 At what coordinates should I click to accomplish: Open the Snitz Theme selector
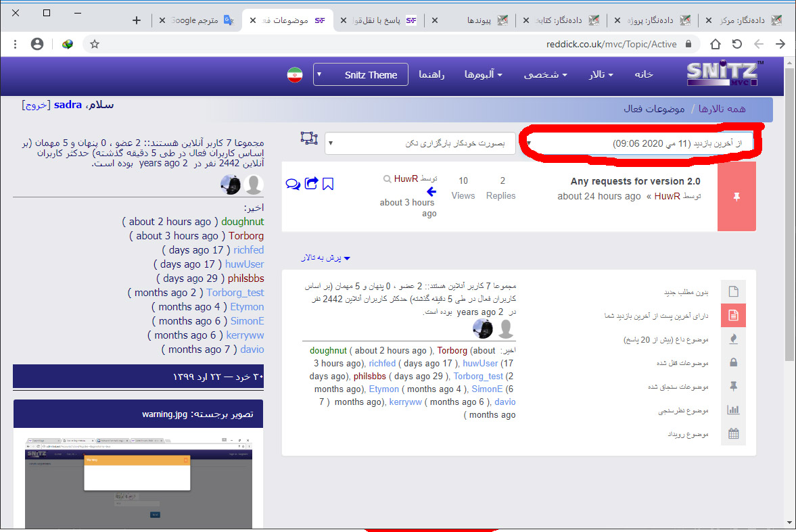point(361,74)
